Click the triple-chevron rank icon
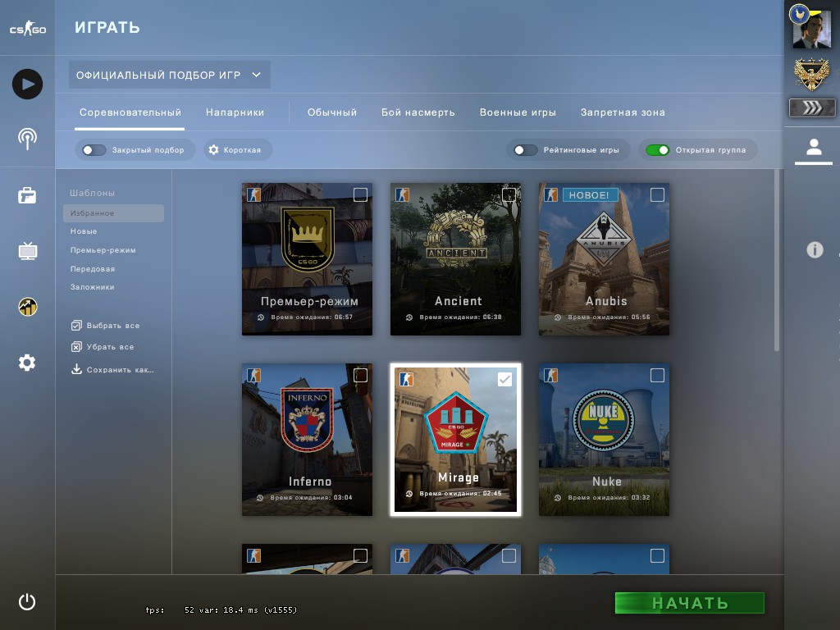 point(812,108)
